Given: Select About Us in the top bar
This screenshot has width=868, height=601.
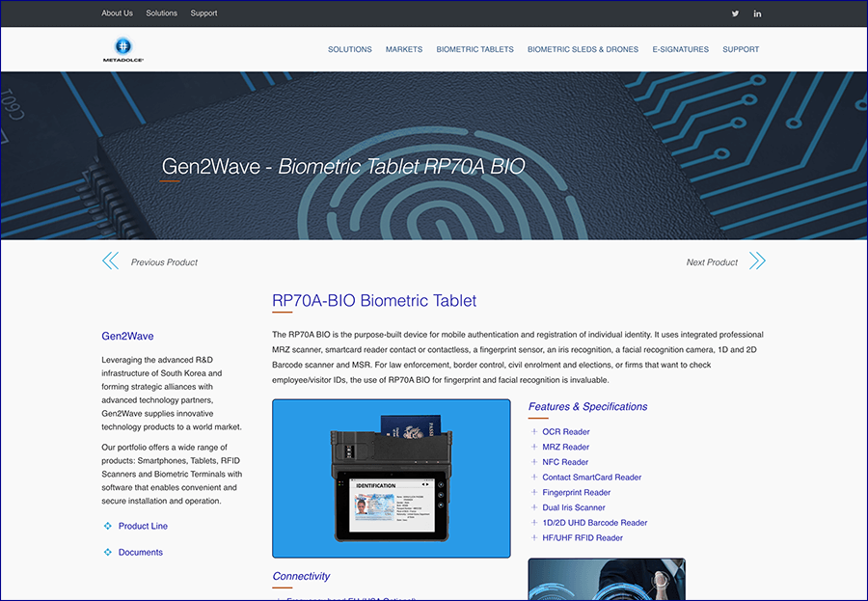Looking at the screenshot, I should pos(117,13).
